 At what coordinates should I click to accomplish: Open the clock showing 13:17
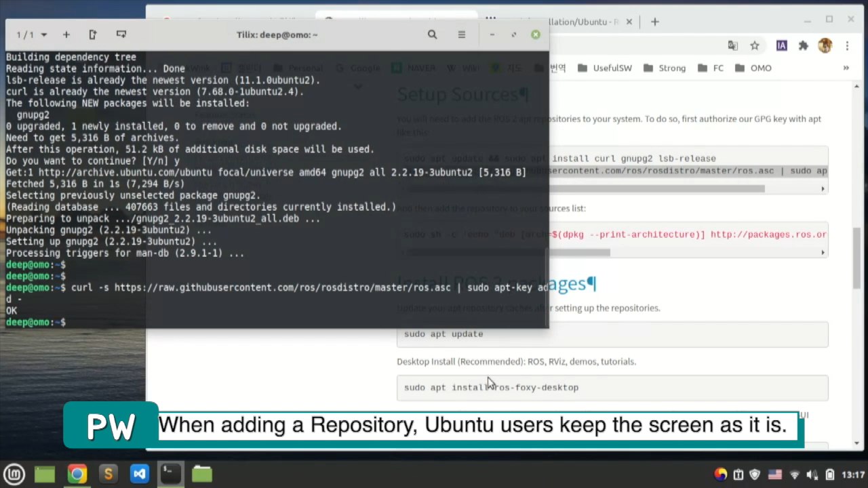(x=854, y=474)
